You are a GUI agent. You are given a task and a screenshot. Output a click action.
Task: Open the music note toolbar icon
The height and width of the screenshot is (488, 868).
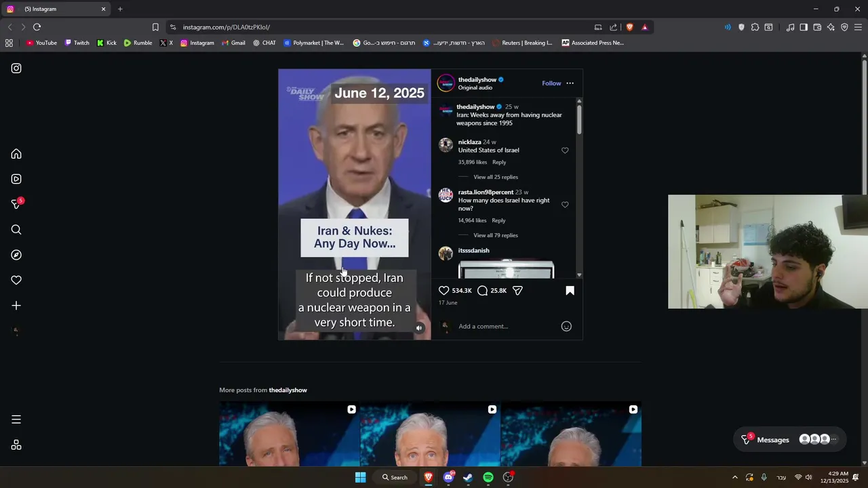pos(790,27)
